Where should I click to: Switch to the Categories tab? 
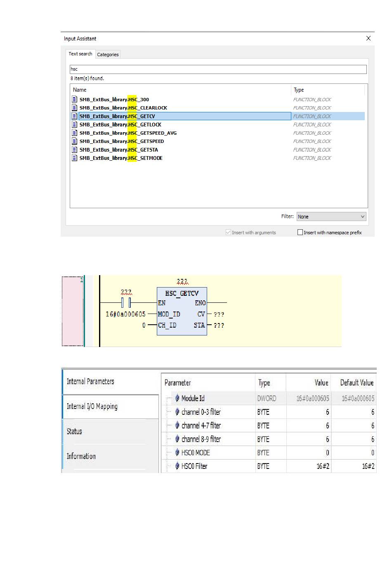[108, 55]
